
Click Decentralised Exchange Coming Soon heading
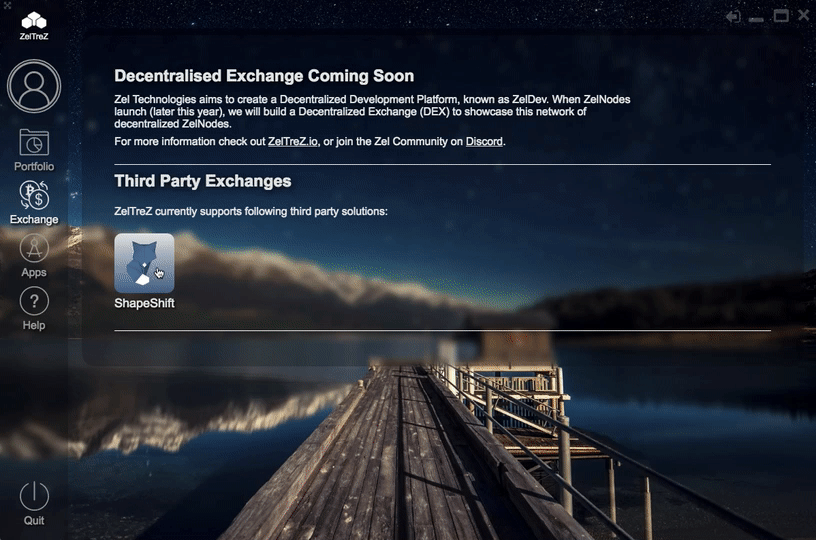point(264,76)
